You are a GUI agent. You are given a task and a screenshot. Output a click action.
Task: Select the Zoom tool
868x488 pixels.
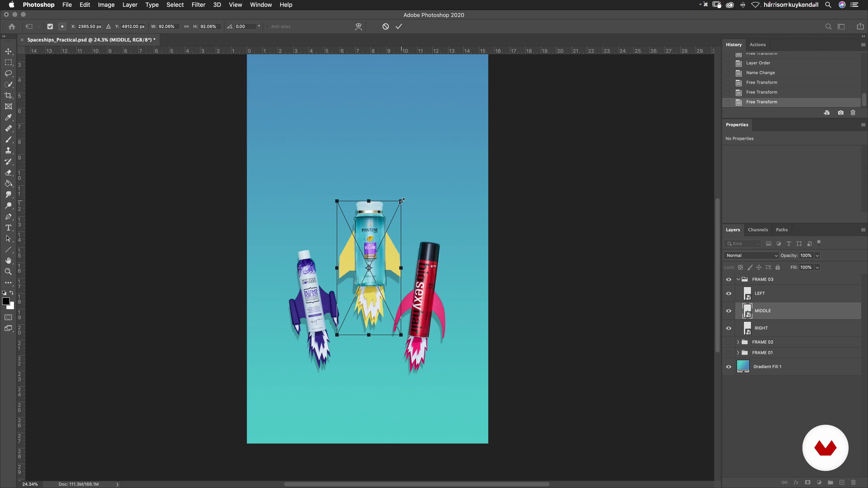[8, 272]
